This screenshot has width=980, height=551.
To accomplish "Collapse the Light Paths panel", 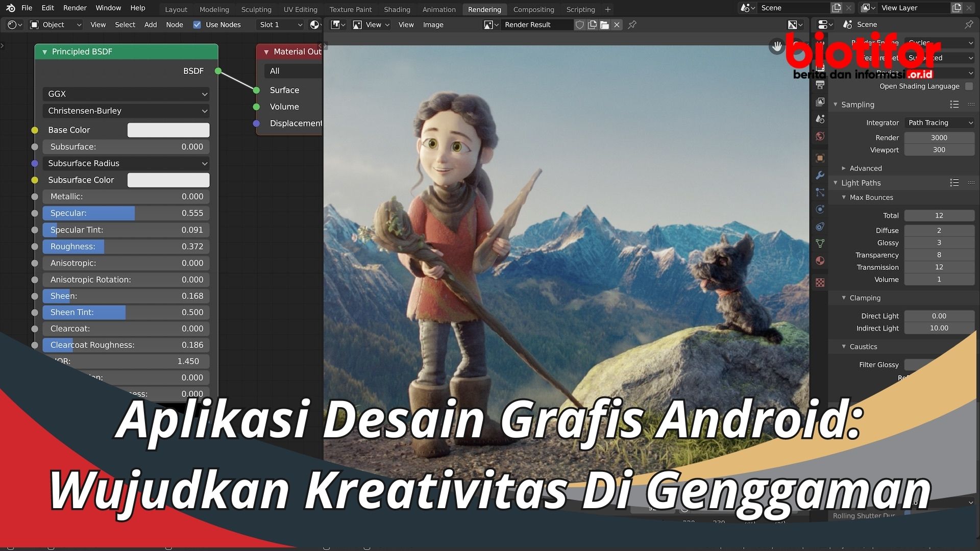I will pos(836,183).
